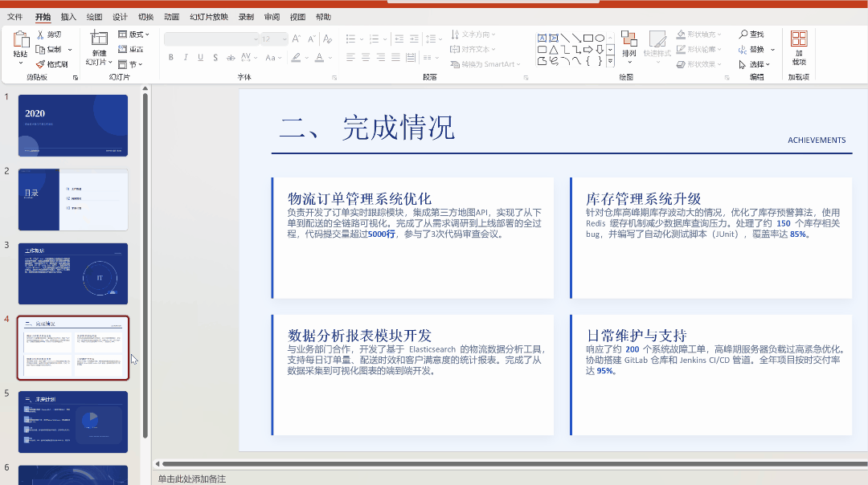The height and width of the screenshot is (485, 868).
Task: Click the Reset (重置) slide icon
Action: click(x=123, y=49)
